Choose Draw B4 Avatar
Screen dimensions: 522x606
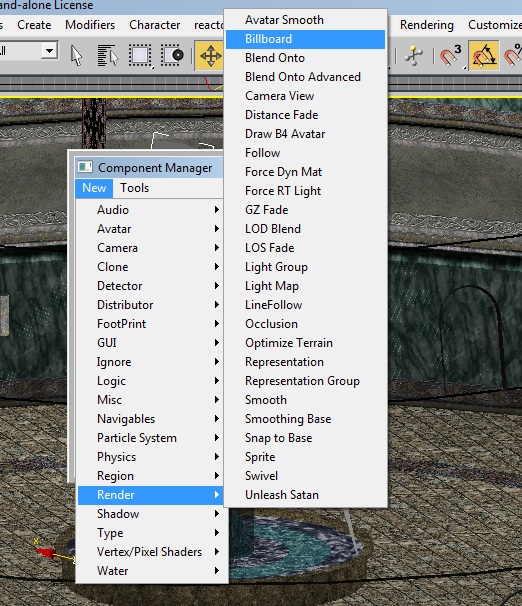[x=305, y=134]
